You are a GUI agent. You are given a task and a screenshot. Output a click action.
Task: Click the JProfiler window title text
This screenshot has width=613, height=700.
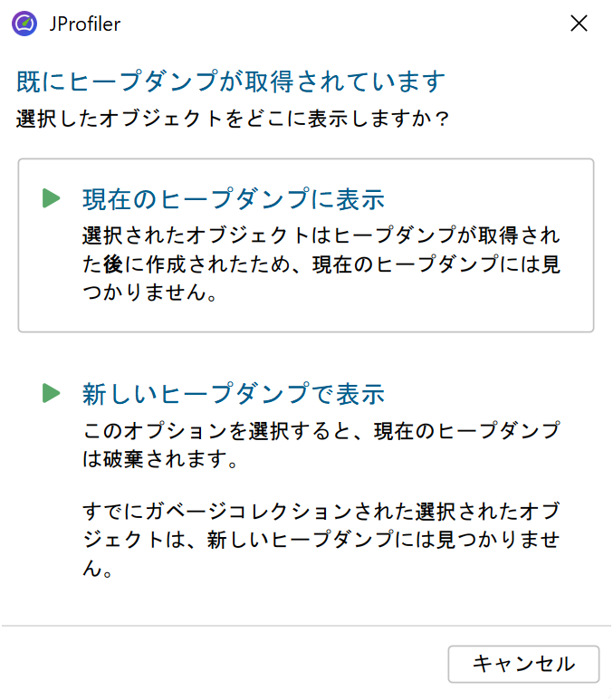pos(85,24)
